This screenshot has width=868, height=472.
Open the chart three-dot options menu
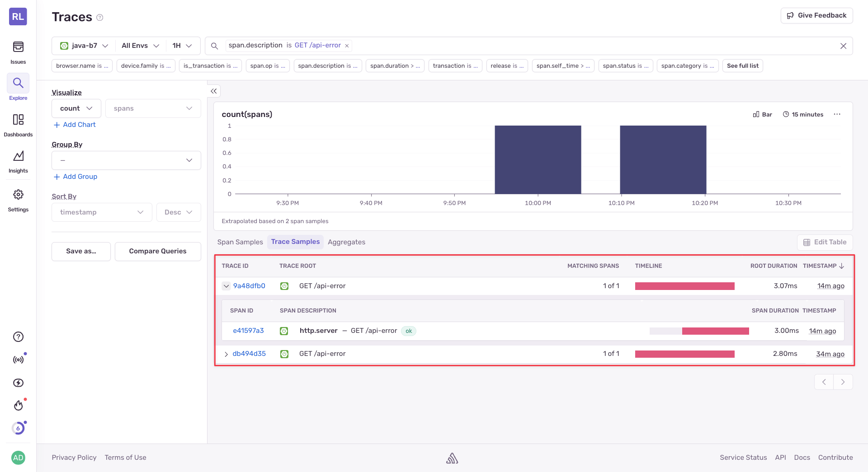click(837, 114)
